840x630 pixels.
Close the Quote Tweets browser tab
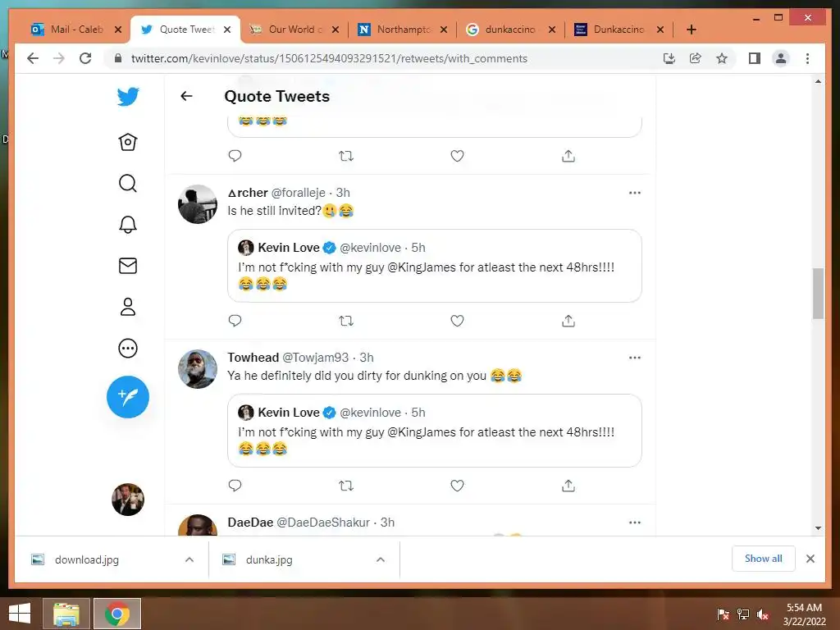click(x=227, y=30)
